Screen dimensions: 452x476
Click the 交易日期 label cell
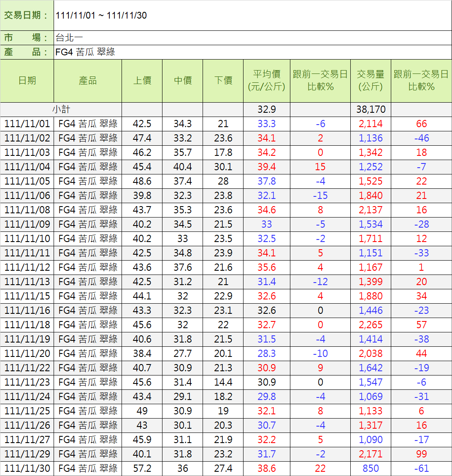coord(27,16)
